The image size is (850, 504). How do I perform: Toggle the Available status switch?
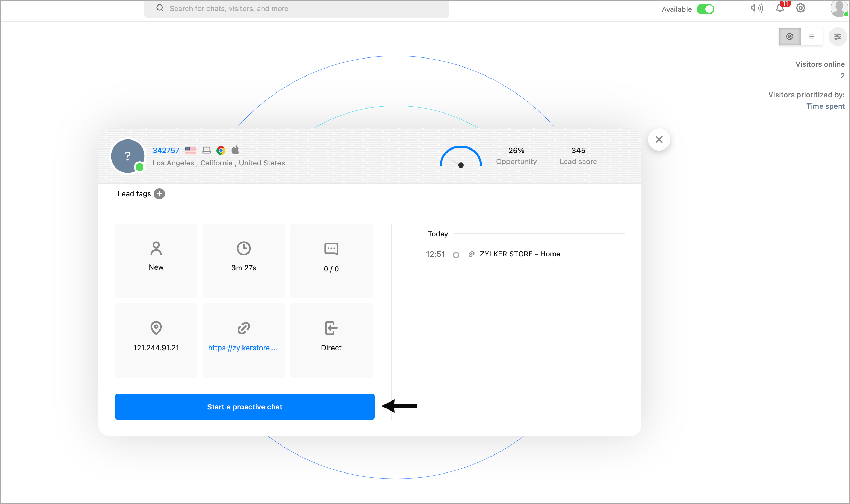705,9
